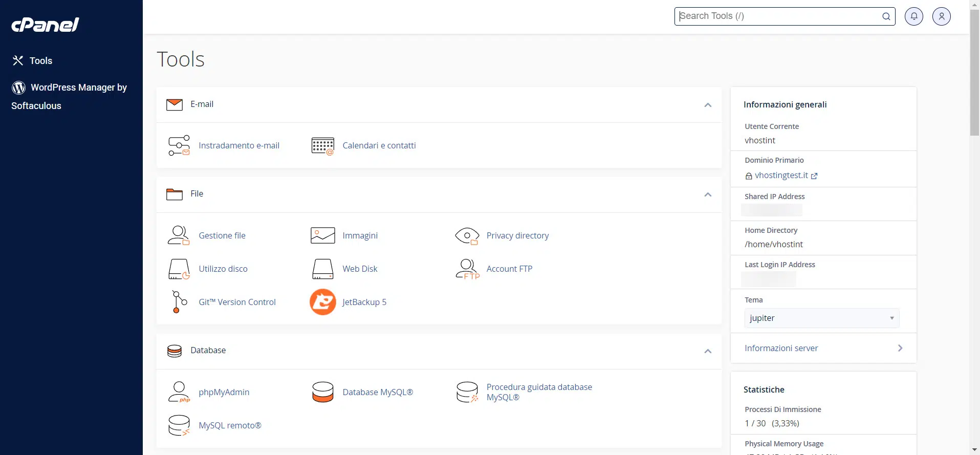Viewport: 980px width, 455px height.
Task: Collapse the Database section chevron
Action: click(x=708, y=351)
